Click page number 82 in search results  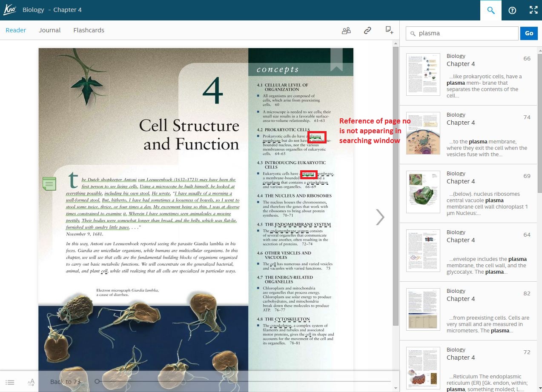click(527, 293)
